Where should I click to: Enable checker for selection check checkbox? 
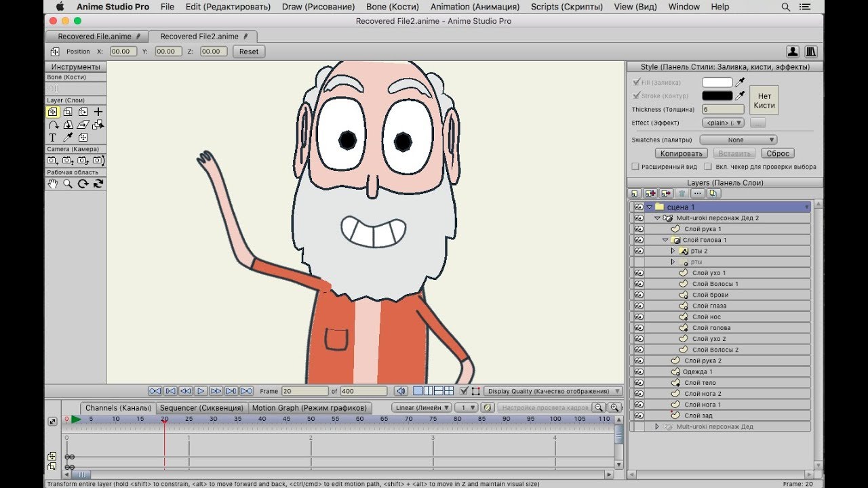(x=708, y=166)
